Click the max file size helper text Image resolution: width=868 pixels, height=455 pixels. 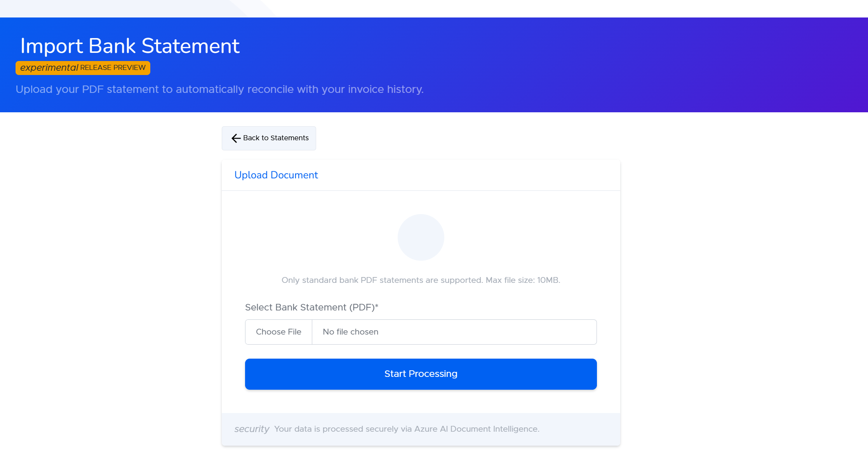point(421,280)
